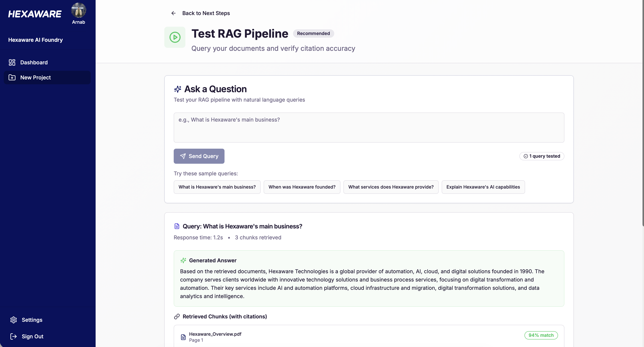Viewport: 644px width, 347px height.
Task: Select New Project in sidebar
Action: [x=36, y=78]
